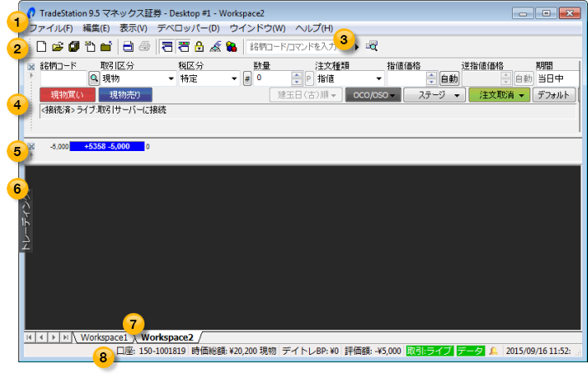Open the ステージ dropdown button

coord(434,95)
